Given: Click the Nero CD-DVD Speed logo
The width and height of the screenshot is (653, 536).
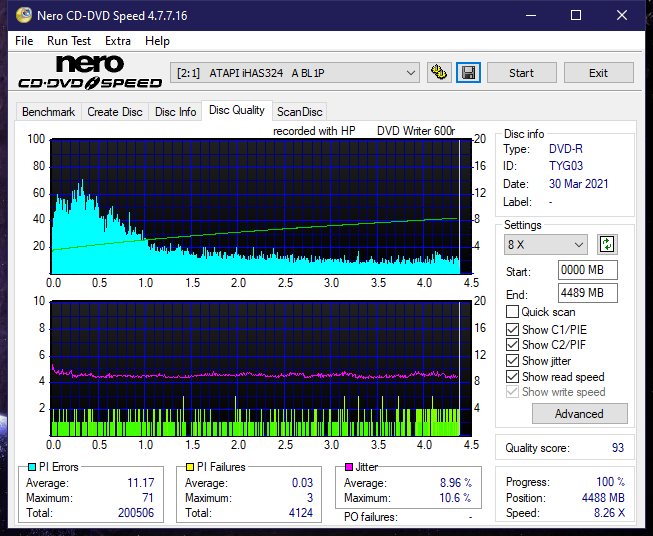Looking at the screenshot, I should pyautogui.click(x=90, y=72).
